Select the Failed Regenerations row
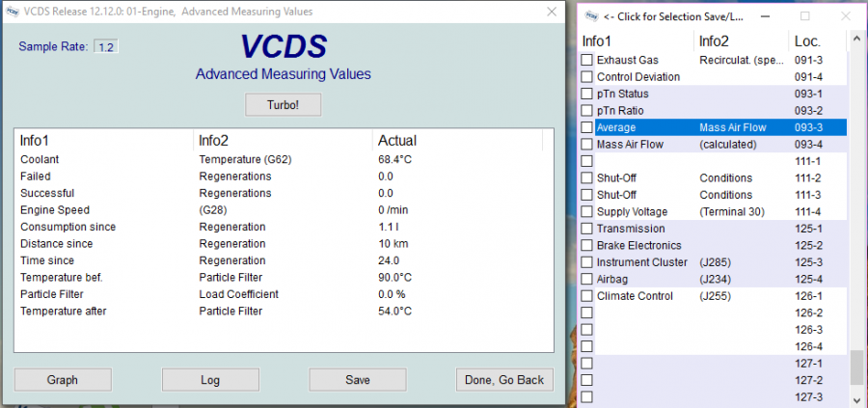The width and height of the screenshot is (868, 408). tap(283, 177)
